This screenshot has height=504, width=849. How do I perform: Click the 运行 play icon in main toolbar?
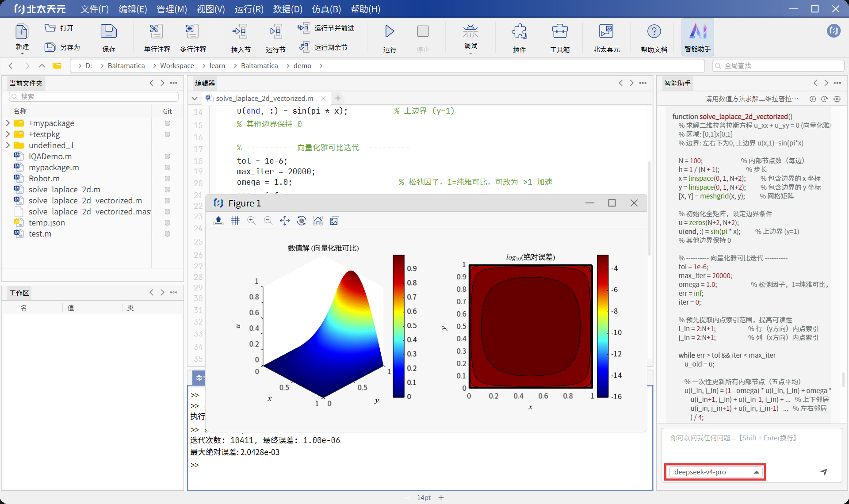click(389, 32)
